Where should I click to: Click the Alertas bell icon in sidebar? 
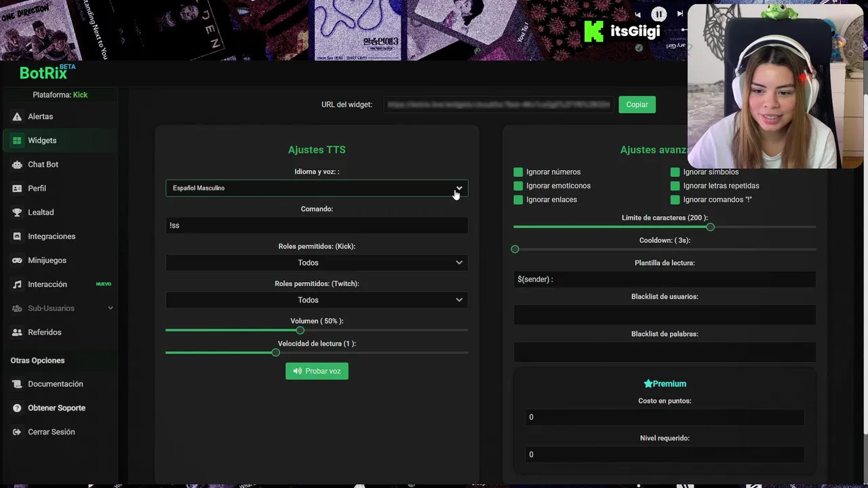pos(17,117)
